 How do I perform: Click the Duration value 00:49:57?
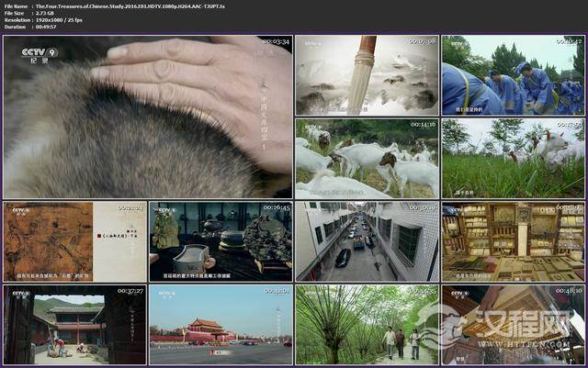click(x=46, y=28)
